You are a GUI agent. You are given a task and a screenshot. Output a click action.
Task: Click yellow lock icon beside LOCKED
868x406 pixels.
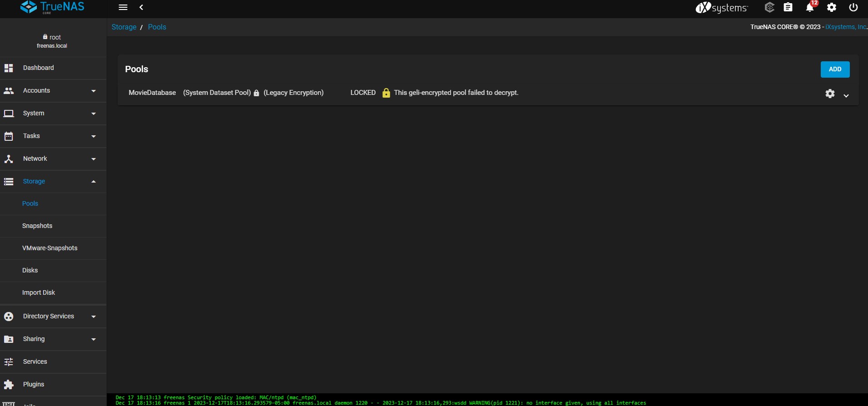tap(386, 93)
